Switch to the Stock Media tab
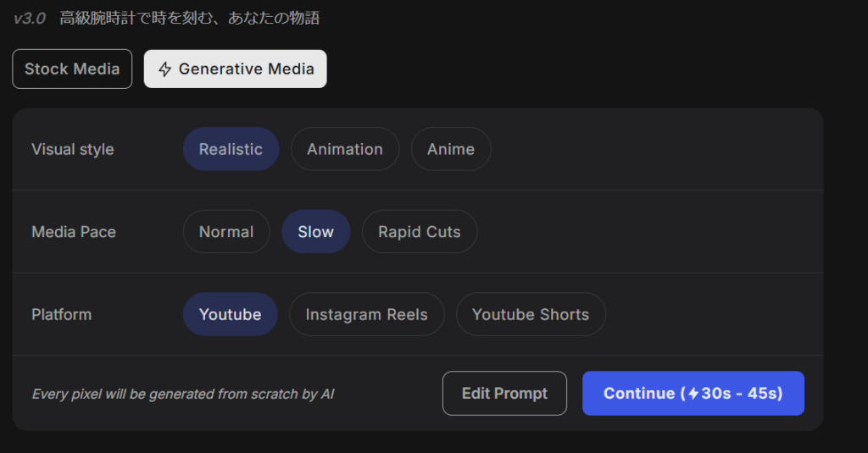Image resolution: width=868 pixels, height=453 pixels. pos(72,69)
